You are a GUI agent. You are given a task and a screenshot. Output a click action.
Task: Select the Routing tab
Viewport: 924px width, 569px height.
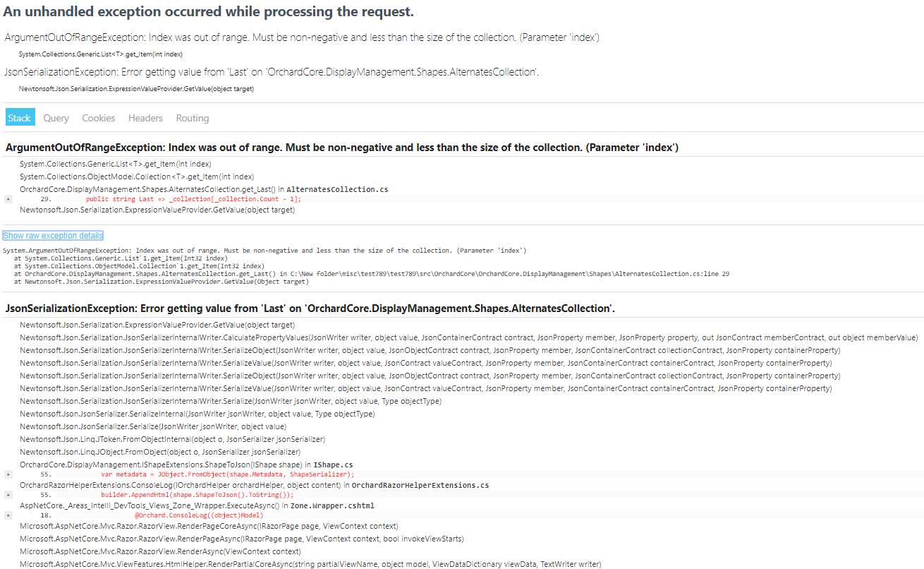[x=192, y=117]
